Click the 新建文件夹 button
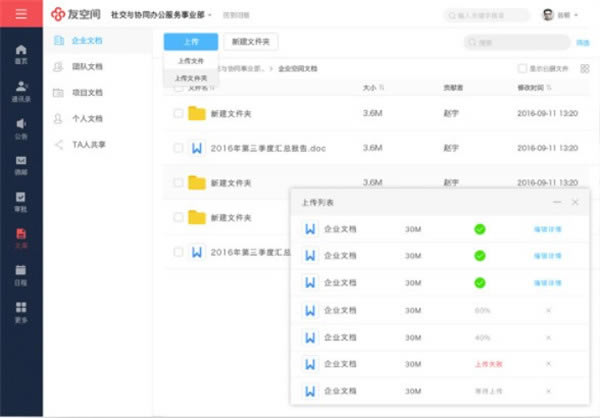This screenshot has width=600, height=418. (x=249, y=42)
